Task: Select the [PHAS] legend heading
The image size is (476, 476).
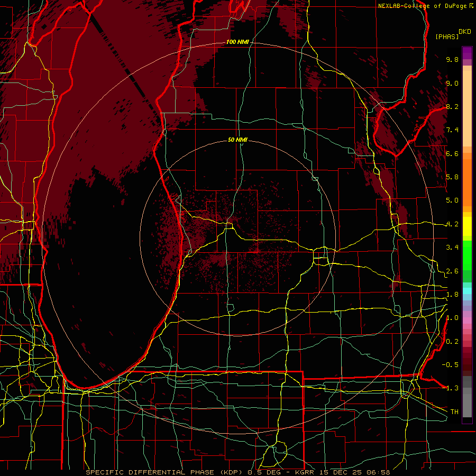Action: (447, 37)
